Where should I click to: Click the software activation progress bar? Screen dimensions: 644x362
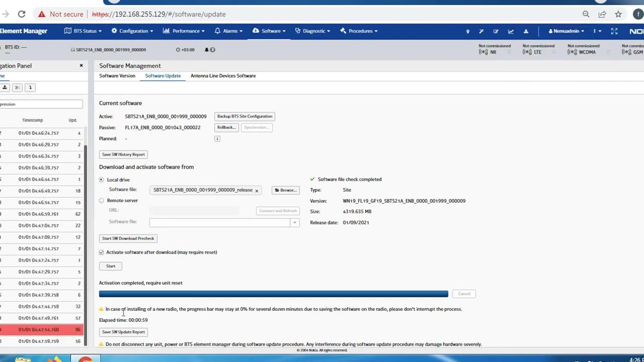(273, 294)
